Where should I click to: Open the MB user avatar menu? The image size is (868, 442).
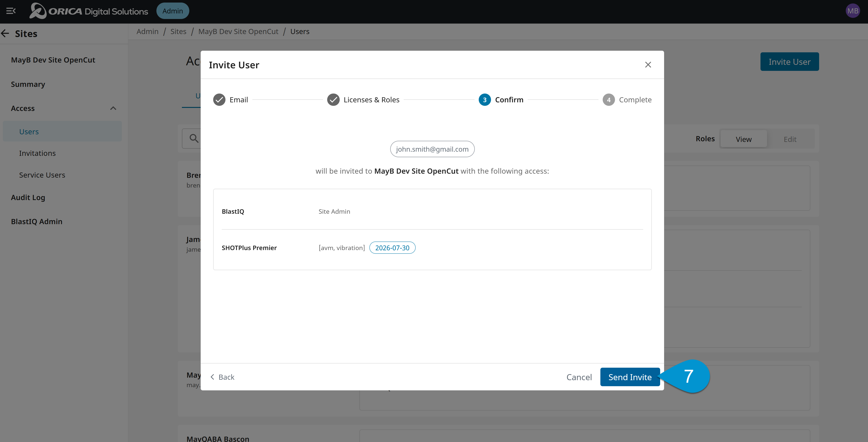(852, 11)
